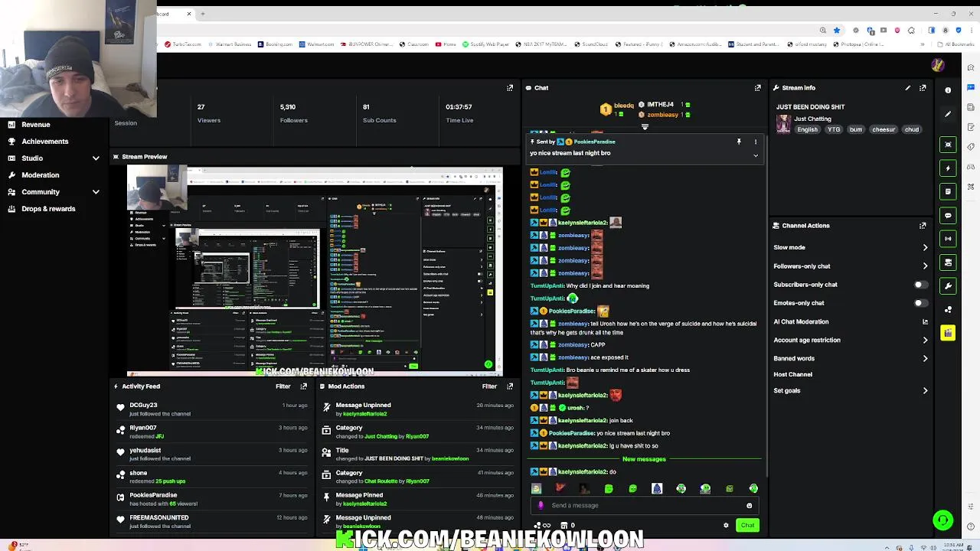Viewport: 980px width, 551px height.
Task: Expand the Studio sidebar menu chevron
Action: pos(96,158)
